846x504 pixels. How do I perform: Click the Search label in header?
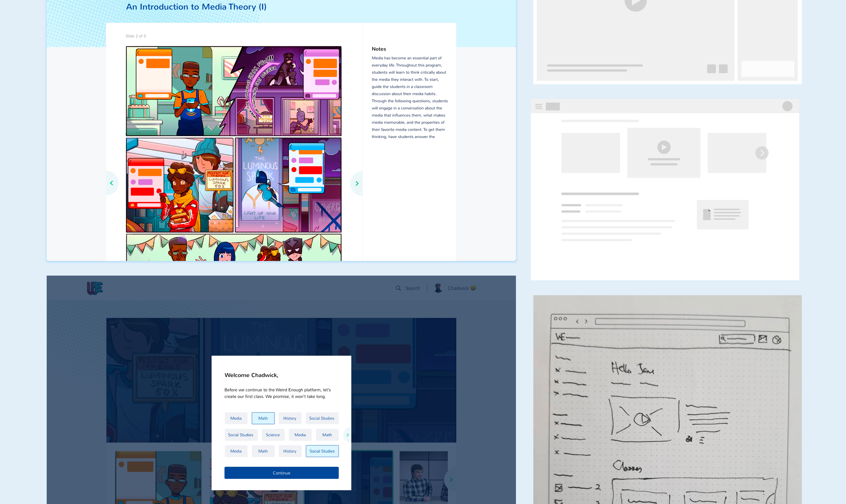[412, 288]
